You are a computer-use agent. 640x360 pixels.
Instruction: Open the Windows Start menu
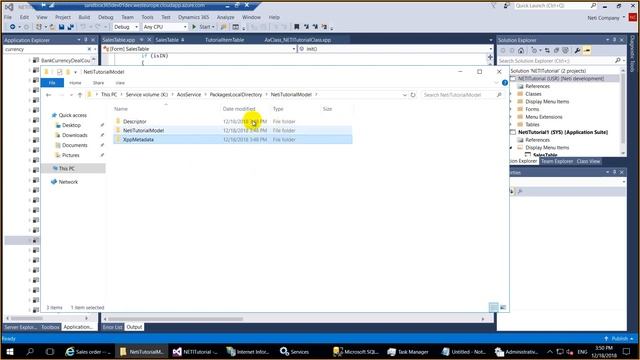pyautogui.click(x=10, y=351)
